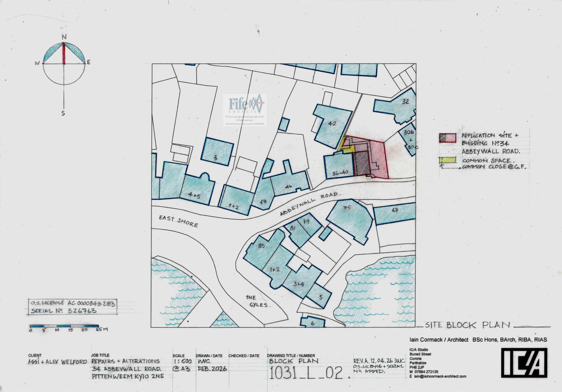Select building number '83'
This screenshot has height=392, width=562.
(x=261, y=245)
